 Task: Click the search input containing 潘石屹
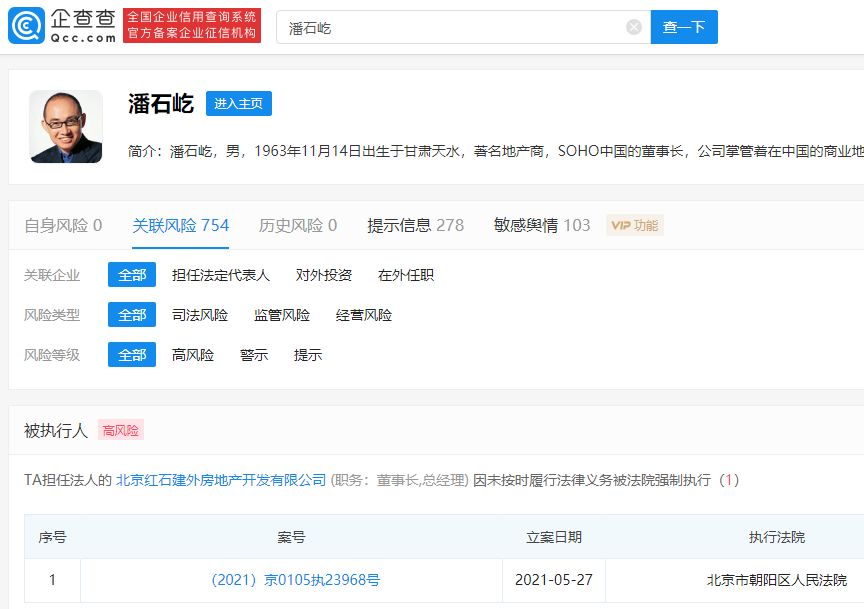tap(463, 27)
